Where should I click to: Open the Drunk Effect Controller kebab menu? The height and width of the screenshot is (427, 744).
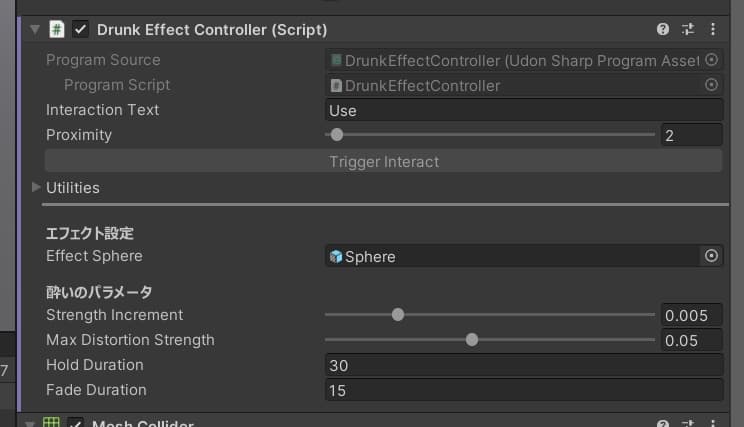tap(712, 30)
